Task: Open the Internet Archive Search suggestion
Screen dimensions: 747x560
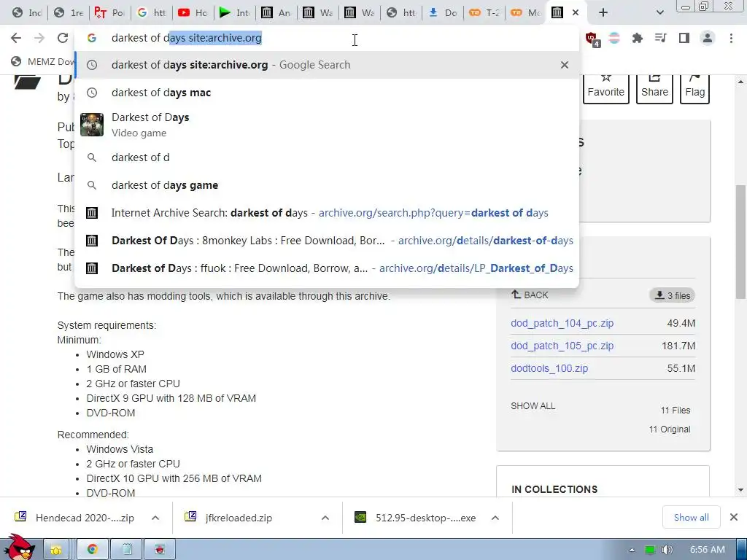Action: coord(327,213)
